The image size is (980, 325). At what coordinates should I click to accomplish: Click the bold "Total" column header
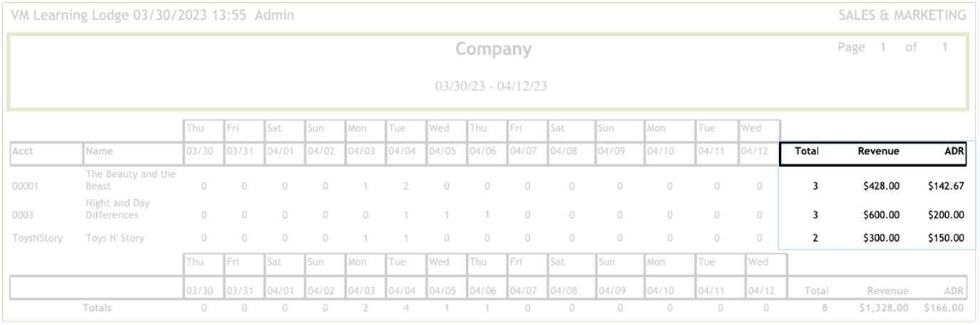click(x=808, y=151)
